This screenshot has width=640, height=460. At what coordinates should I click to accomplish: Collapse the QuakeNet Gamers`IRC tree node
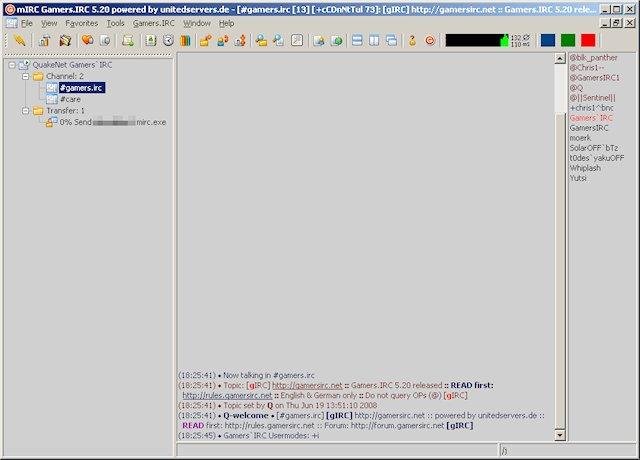[x=12, y=64]
